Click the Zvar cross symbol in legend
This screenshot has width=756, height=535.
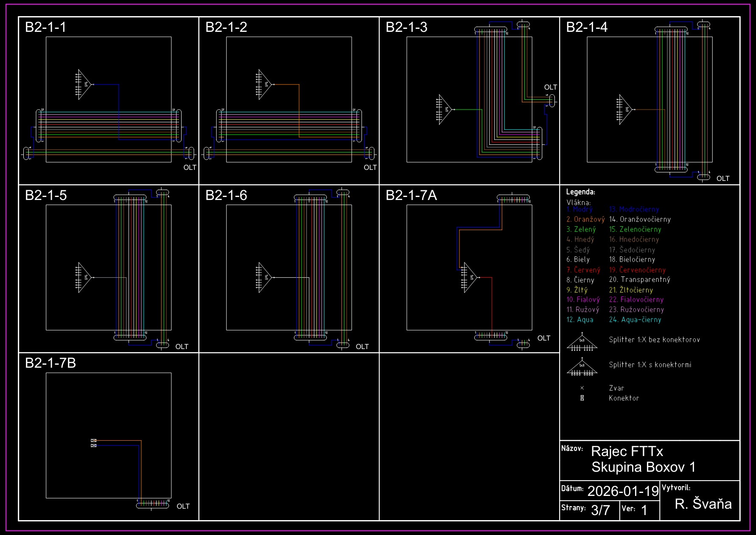click(582, 388)
